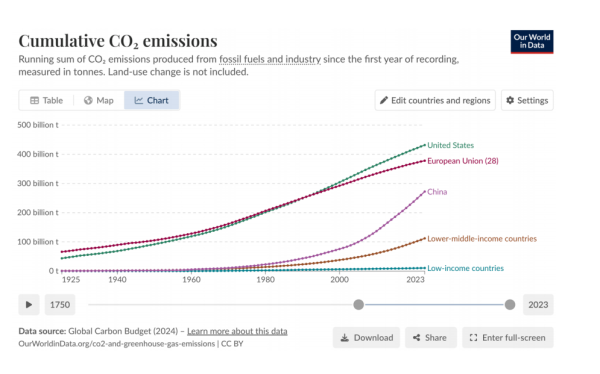Screen dimensions: 600x374
Task: Switch to the Table tab
Action: click(x=46, y=100)
